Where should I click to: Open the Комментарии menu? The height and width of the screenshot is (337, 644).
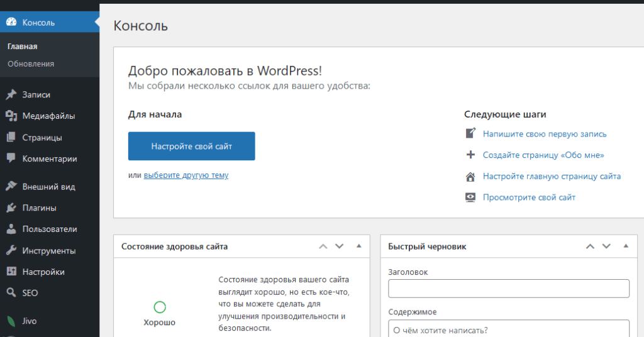[x=50, y=158]
